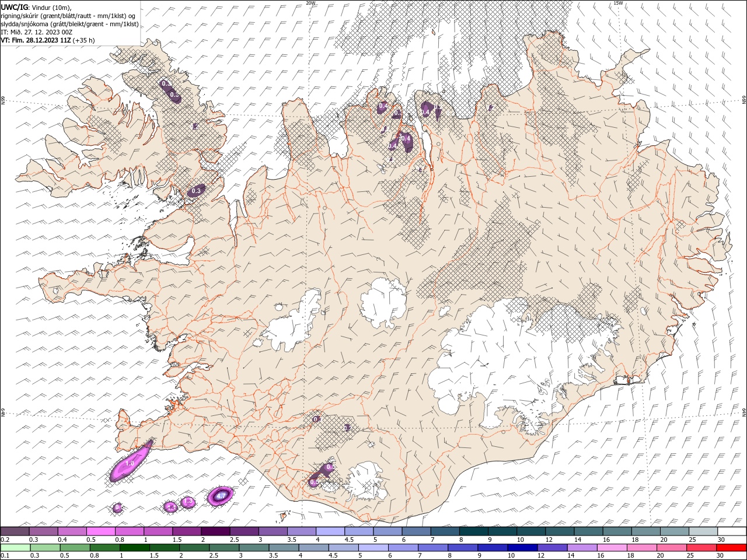The width and height of the screenshot is (747, 560).
Task: Pick the darkest green 1–1.5 lower swatch
Action: coord(135,548)
